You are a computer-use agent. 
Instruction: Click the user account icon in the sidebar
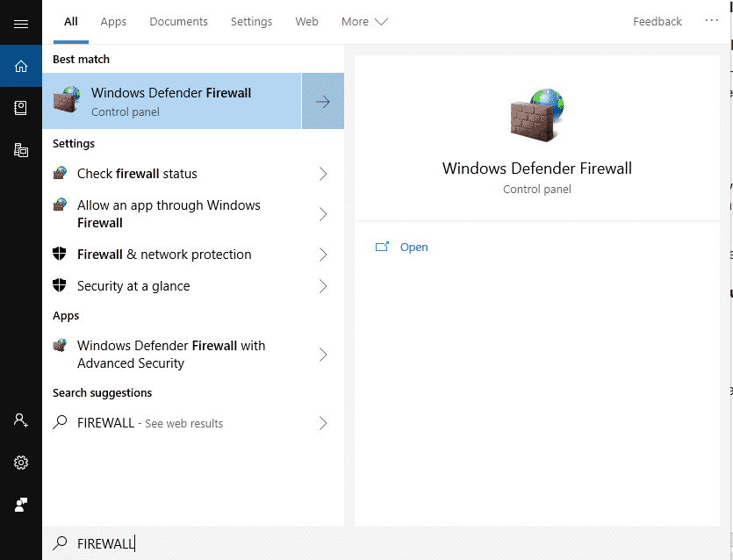pyautogui.click(x=20, y=420)
